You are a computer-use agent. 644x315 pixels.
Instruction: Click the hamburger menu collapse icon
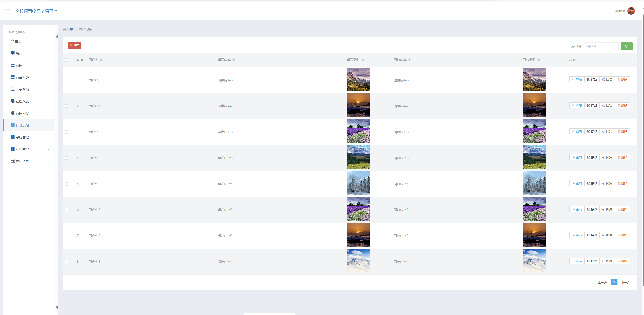[7, 11]
